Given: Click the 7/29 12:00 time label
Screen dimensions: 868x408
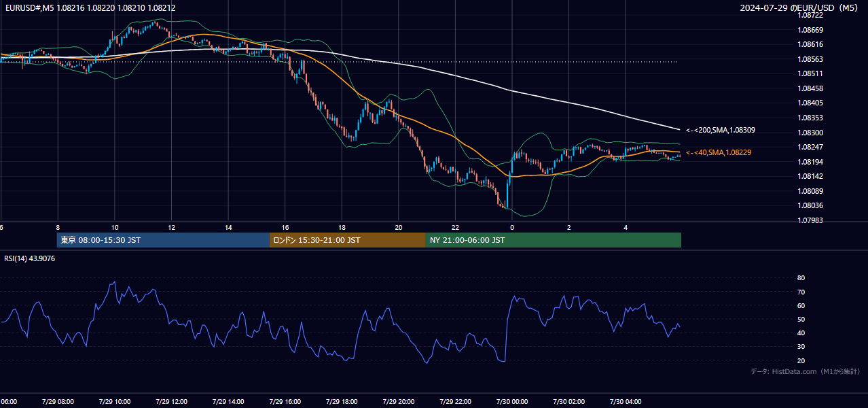Looking at the screenshot, I should click(x=171, y=402).
